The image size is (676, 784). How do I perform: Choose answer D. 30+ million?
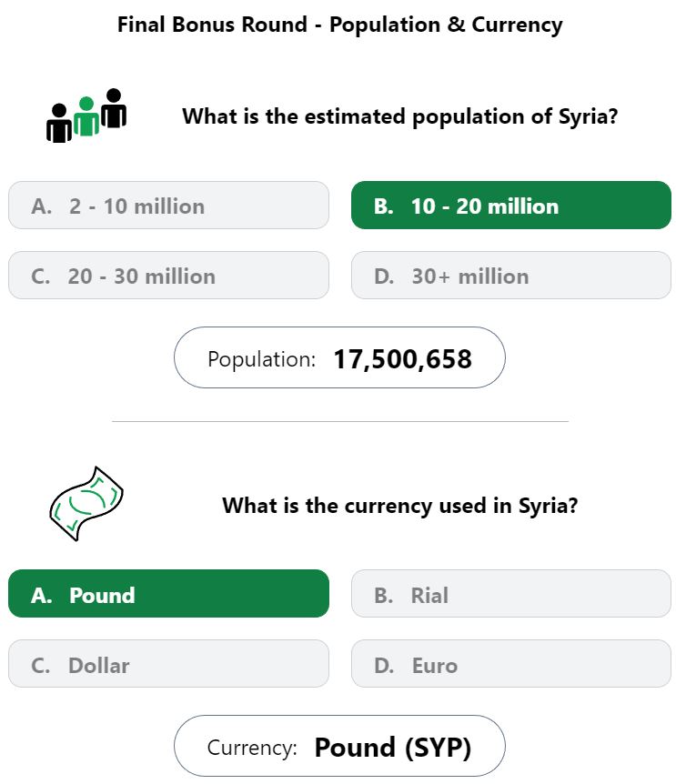click(x=511, y=276)
